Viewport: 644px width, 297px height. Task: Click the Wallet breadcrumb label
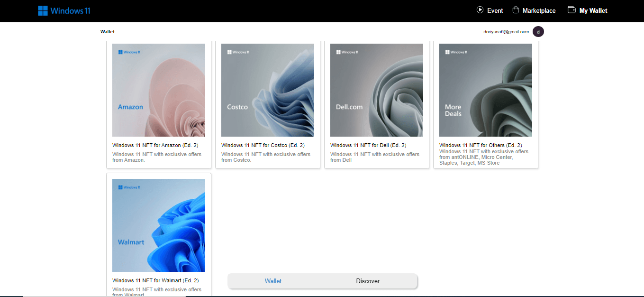tap(108, 32)
